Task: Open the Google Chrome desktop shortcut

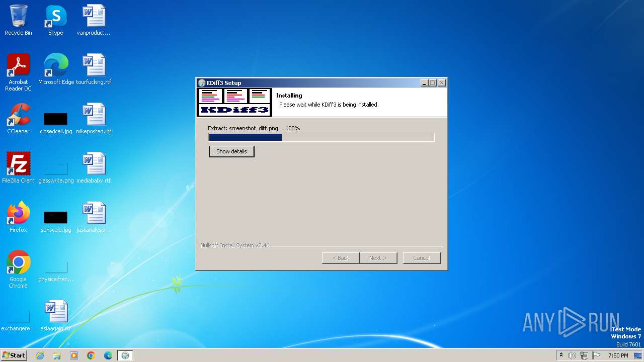Action: tap(18, 269)
